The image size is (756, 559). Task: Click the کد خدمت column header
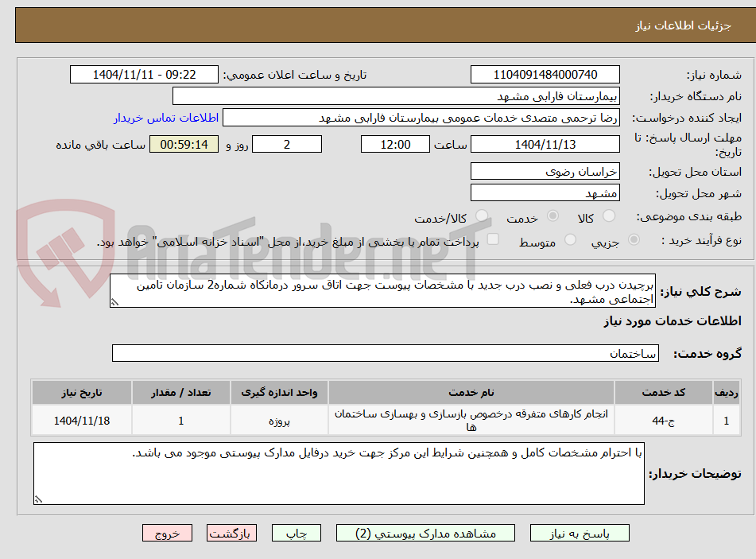click(664, 393)
